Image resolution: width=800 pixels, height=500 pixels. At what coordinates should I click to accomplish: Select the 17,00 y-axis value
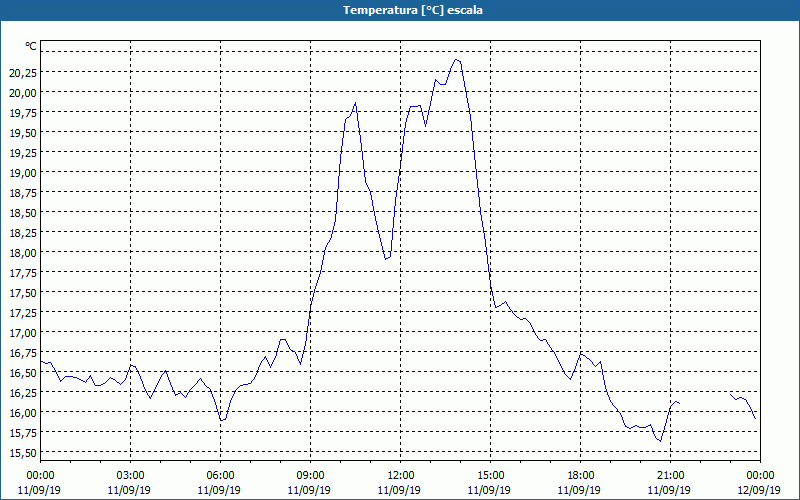coord(23,333)
